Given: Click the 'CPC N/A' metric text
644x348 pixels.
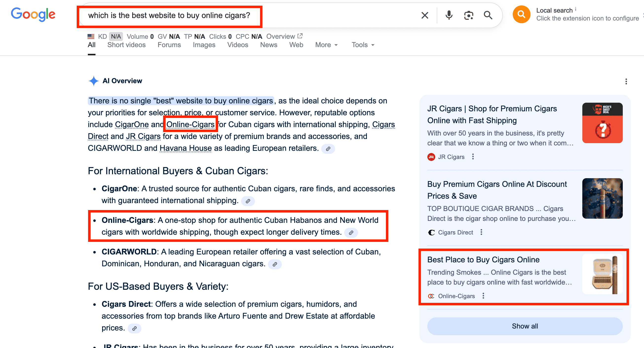Looking at the screenshot, I should coord(249,37).
